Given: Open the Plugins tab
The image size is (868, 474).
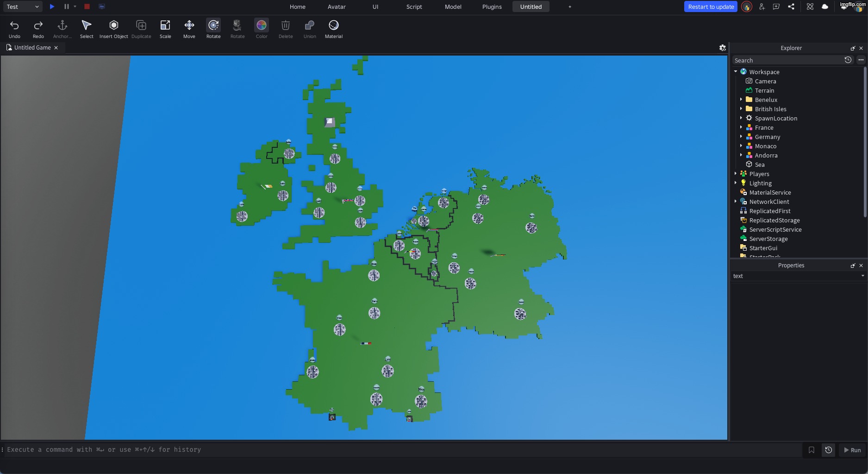Looking at the screenshot, I should click(492, 6).
